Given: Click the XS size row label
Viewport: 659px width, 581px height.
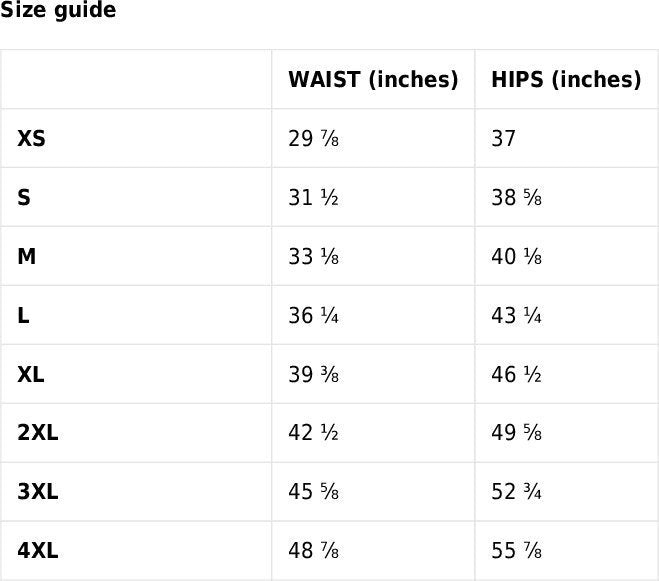Looking at the screenshot, I should (31, 138).
